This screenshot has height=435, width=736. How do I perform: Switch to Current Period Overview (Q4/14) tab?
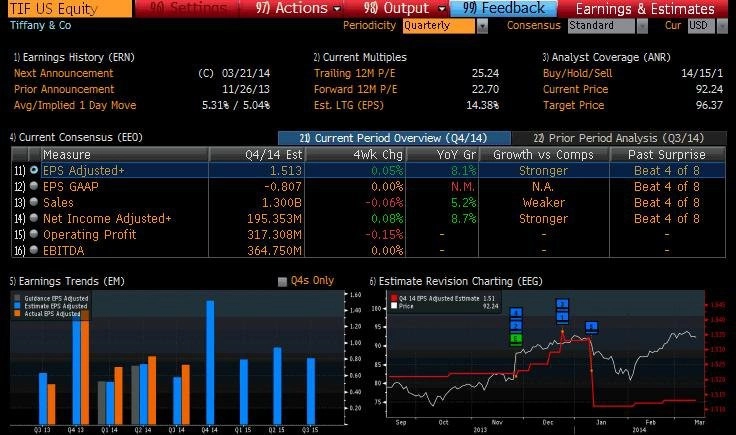coord(394,138)
